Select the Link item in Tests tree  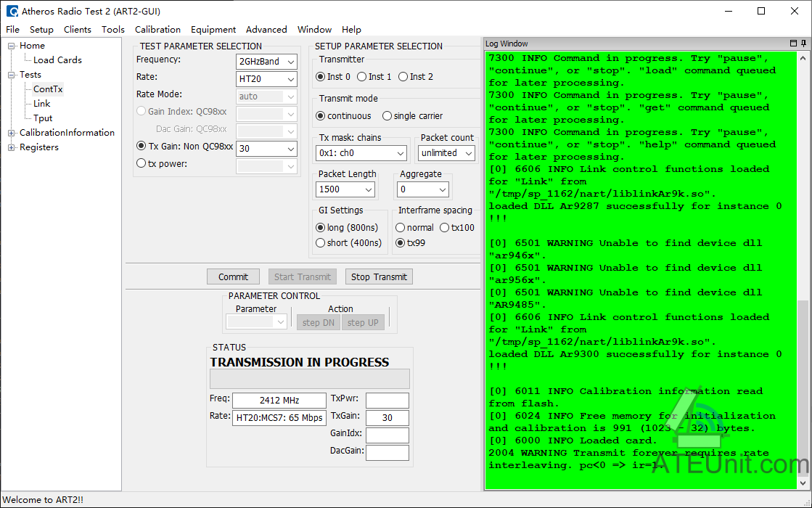pyautogui.click(x=42, y=104)
